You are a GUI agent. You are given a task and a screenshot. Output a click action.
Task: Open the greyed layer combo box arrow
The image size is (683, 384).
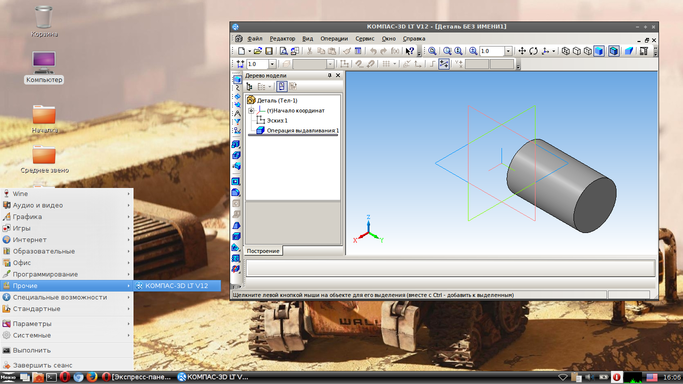[x=330, y=64]
